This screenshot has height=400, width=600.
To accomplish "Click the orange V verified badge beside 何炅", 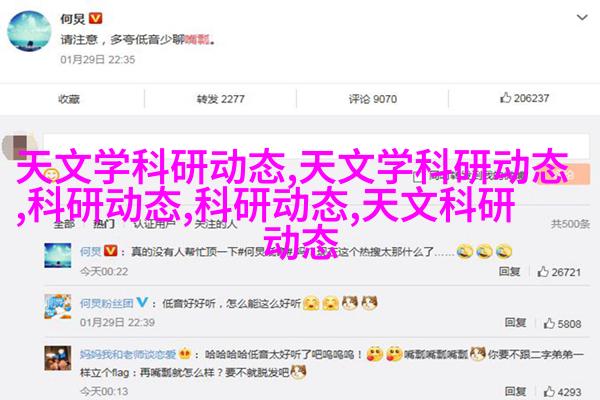I will pos(96,18).
